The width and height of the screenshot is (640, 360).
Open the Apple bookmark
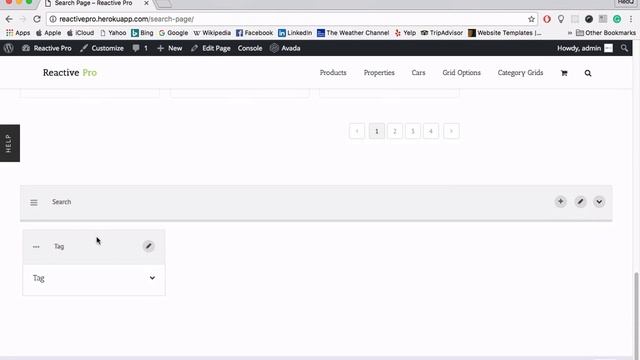click(49, 33)
